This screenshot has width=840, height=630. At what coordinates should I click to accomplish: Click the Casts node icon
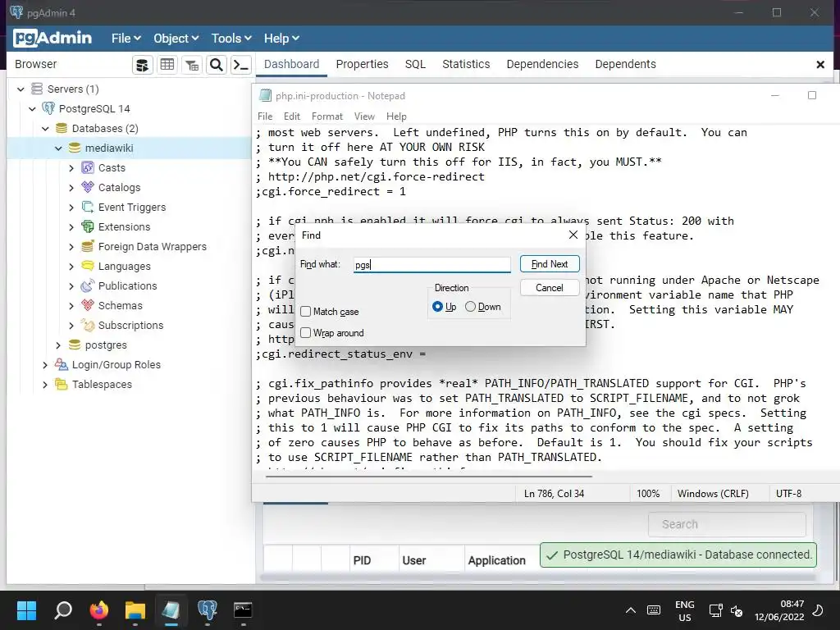[x=87, y=167]
